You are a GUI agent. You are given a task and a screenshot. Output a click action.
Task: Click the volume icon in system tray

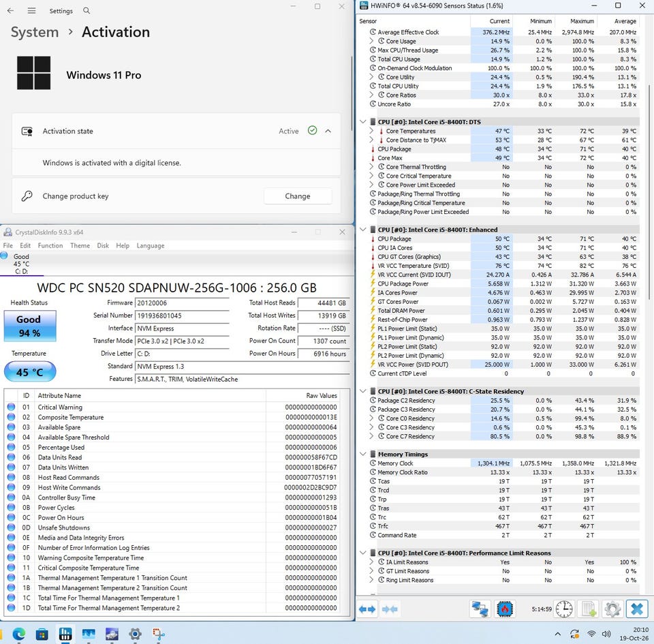tap(606, 634)
